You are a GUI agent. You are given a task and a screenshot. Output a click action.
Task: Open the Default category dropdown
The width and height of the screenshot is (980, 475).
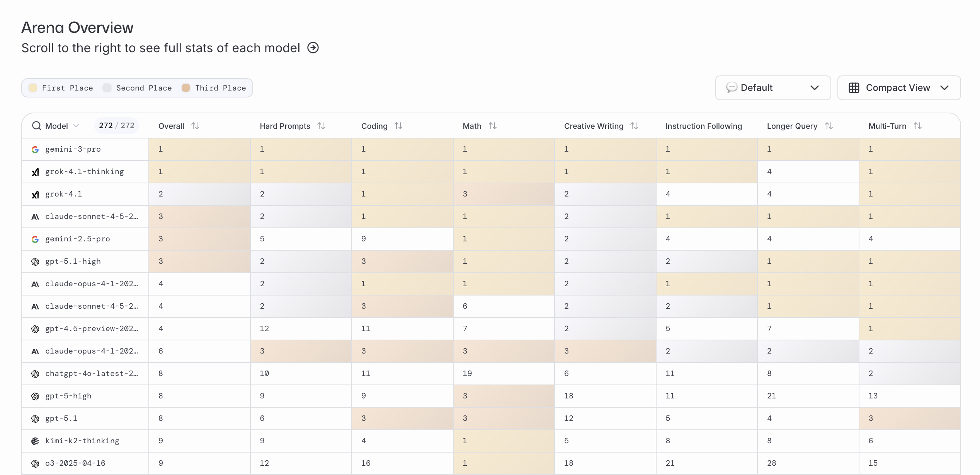[x=773, y=88]
